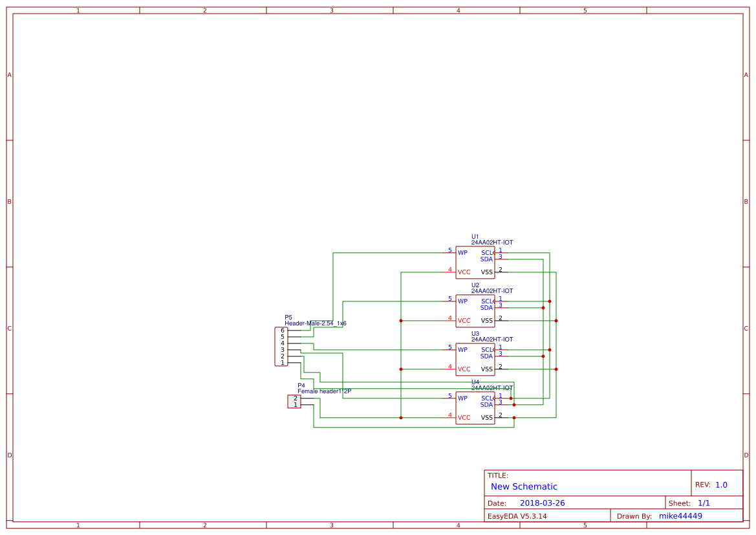Click the Date: field label

pos(497,503)
